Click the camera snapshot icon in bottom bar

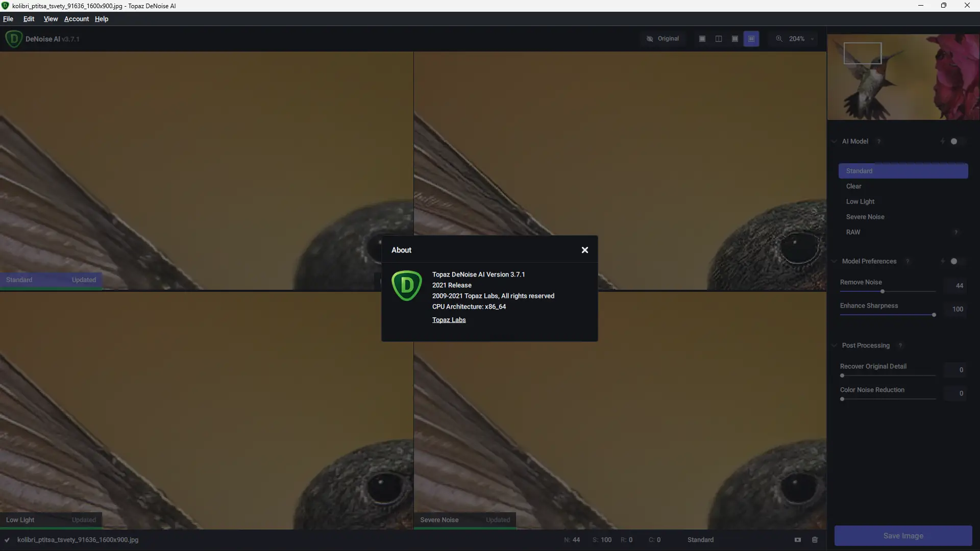click(798, 540)
